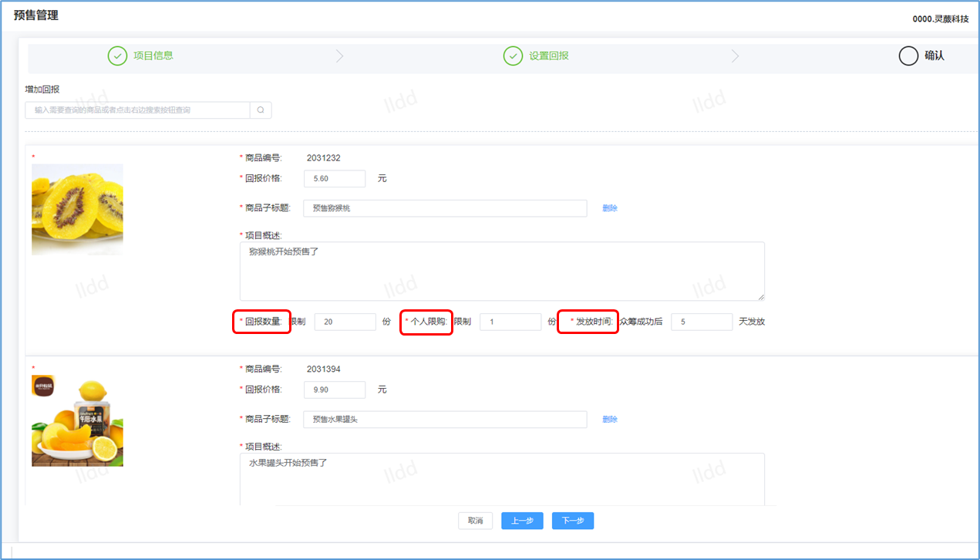The image size is (980, 560).
Task: Open the 项目信息 step tab
Action: [153, 56]
